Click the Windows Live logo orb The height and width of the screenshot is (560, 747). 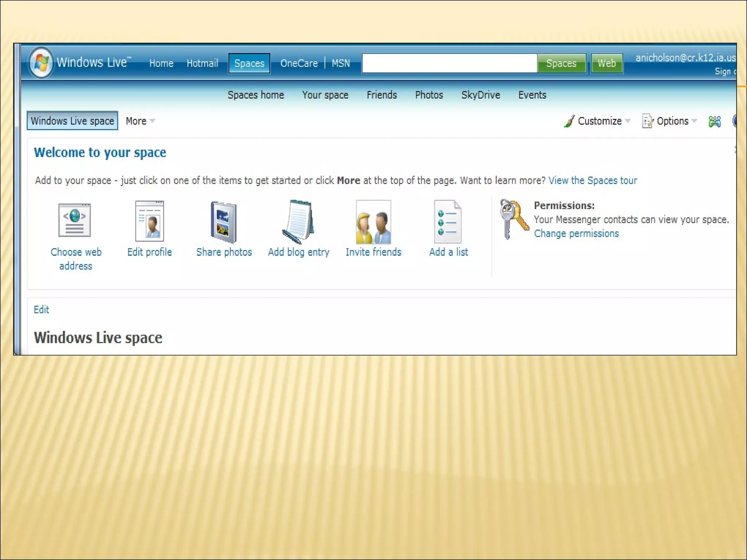coord(41,62)
